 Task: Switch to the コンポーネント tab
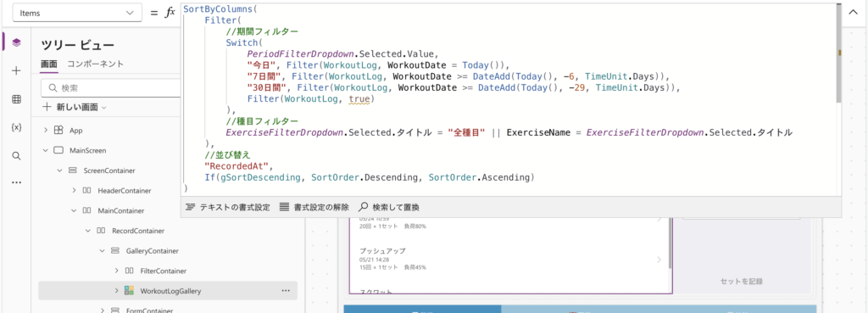96,64
